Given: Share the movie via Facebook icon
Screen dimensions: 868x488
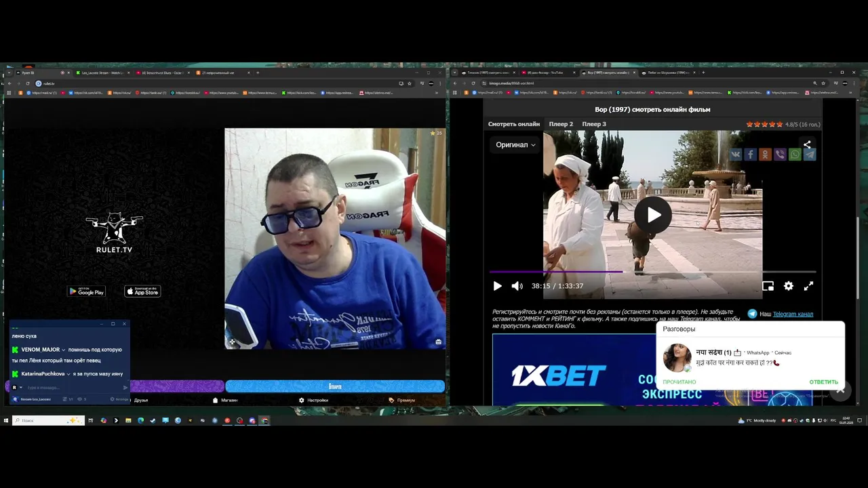Looking at the screenshot, I should pyautogui.click(x=750, y=155).
